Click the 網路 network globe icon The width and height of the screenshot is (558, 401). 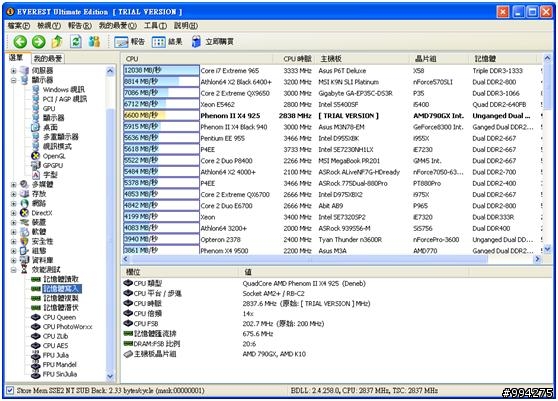tap(24, 203)
